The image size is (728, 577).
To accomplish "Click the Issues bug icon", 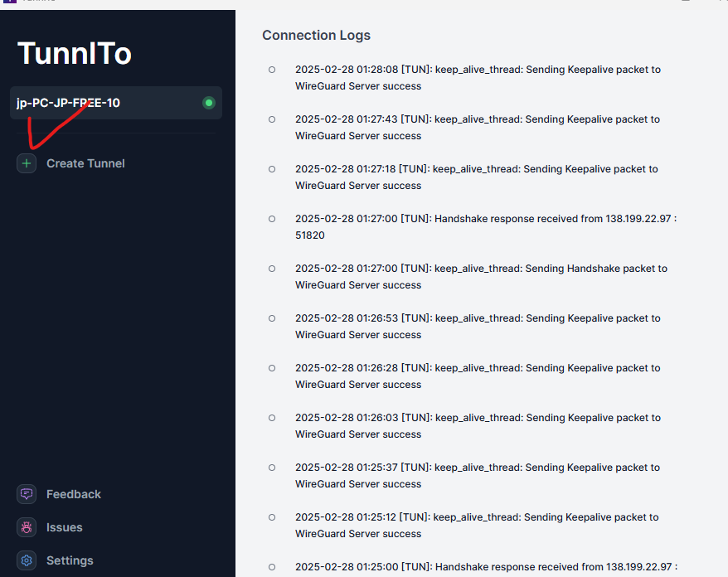I will pyautogui.click(x=27, y=527).
